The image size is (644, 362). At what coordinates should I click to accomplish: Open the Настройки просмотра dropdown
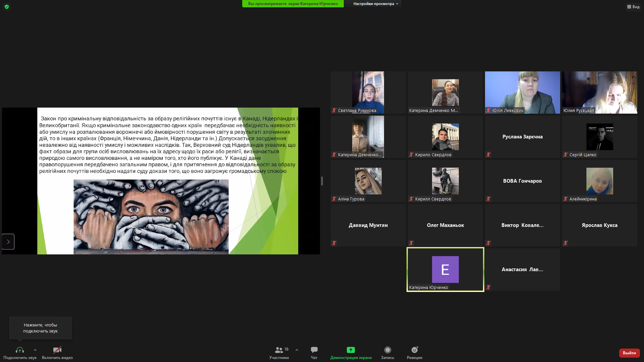375,4
